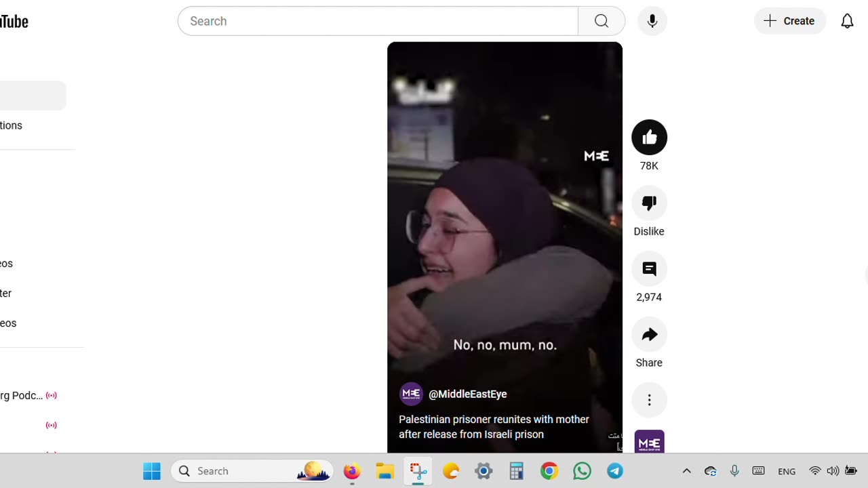Click the 2,974 comments count
Viewport: 868px width, 488px height.
pos(649,297)
